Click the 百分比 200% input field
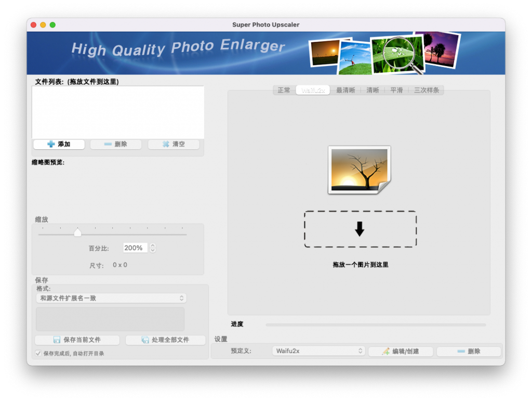 click(x=135, y=248)
